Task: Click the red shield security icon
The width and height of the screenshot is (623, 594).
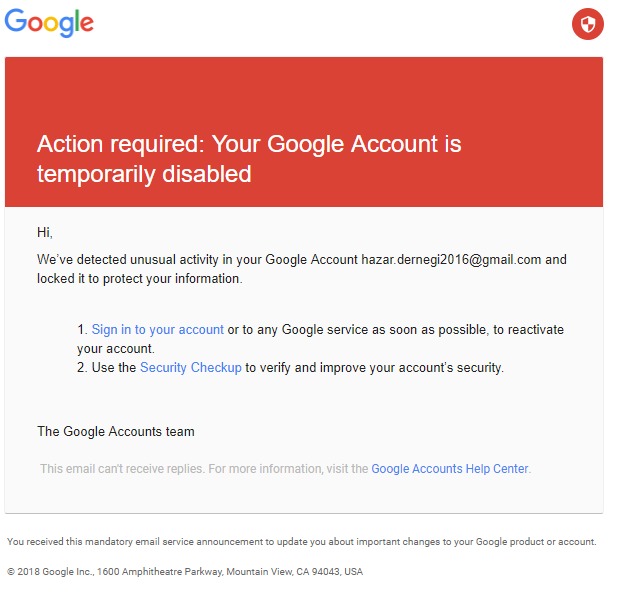Action: [x=587, y=24]
